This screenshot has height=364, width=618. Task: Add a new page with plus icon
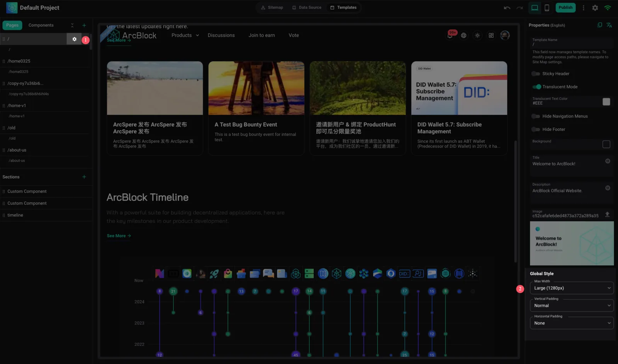tap(84, 25)
